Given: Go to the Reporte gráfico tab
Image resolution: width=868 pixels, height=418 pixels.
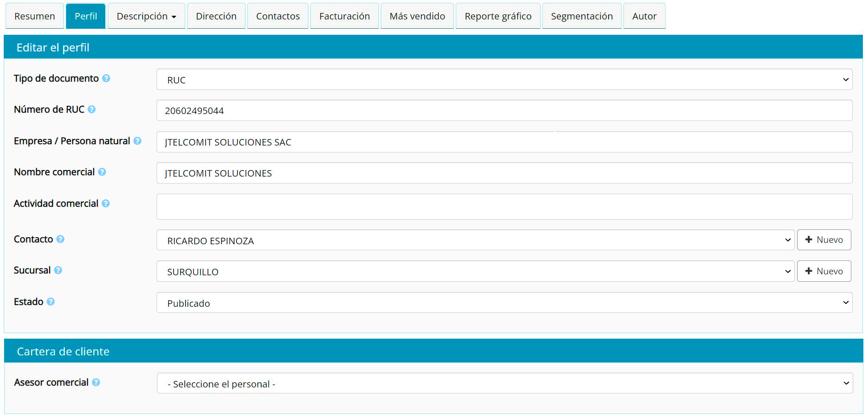Looking at the screenshot, I should tap(498, 16).
